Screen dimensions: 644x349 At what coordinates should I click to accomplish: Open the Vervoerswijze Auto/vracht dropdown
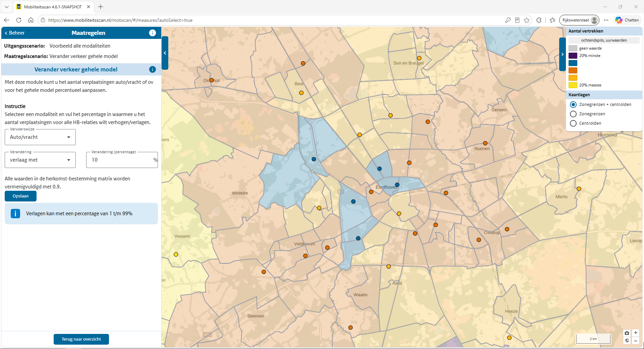point(40,137)
